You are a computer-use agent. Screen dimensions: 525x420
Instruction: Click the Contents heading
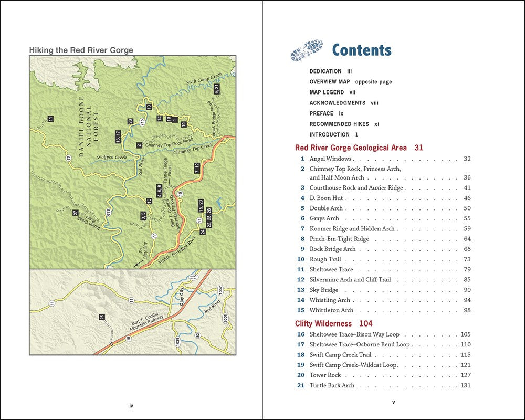point(362,50)
